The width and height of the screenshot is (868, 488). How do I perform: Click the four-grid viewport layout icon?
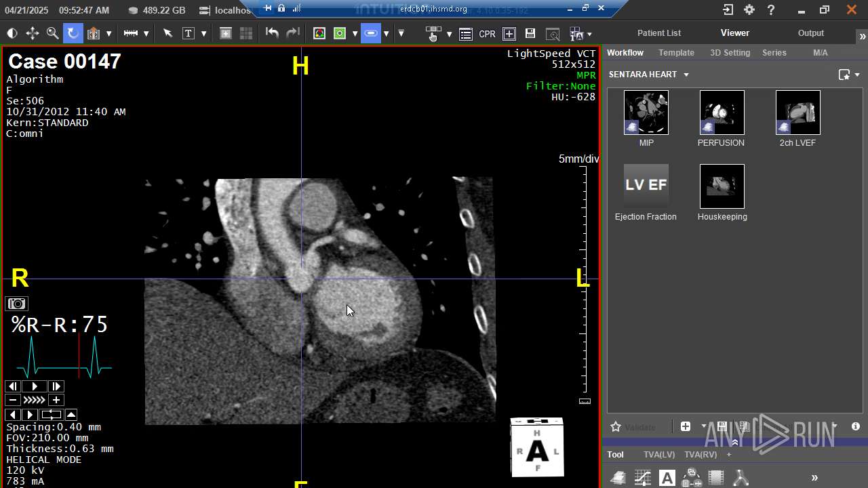tap(246, 33)
